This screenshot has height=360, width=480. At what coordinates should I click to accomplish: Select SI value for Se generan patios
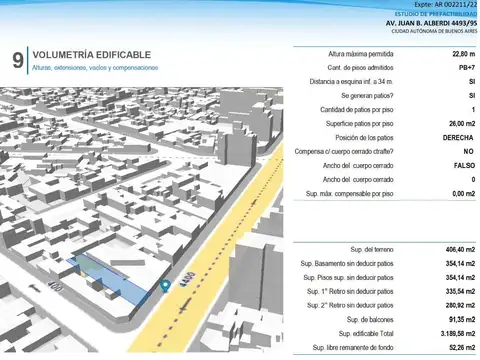[472, 96]
